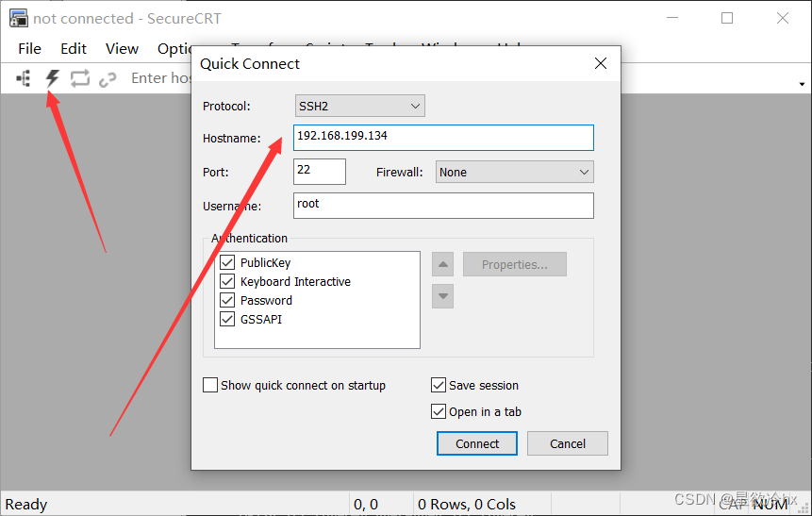Click the Connect button
The image size is (812, 516).
point(477,443)
